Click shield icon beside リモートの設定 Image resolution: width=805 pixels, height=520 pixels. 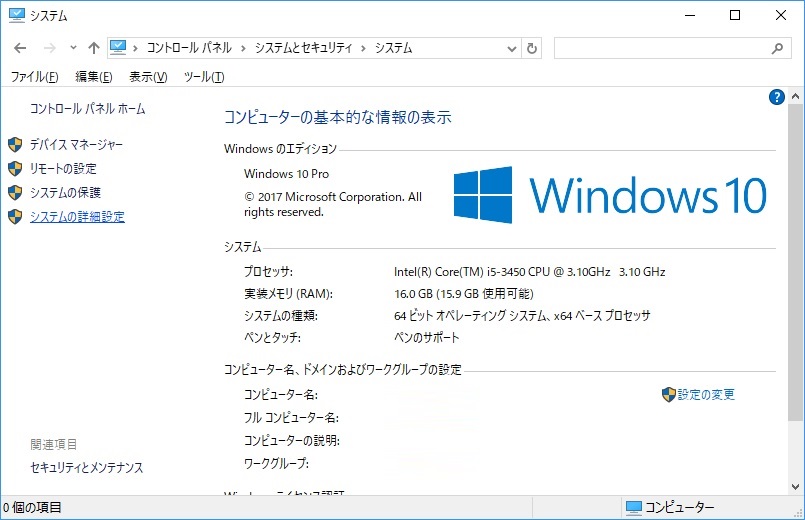coord(15,168)
